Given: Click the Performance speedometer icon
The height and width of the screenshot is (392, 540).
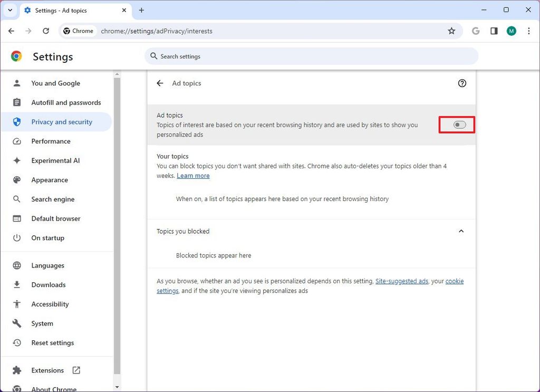Looking at the screenshot, I should click(18, 141).
